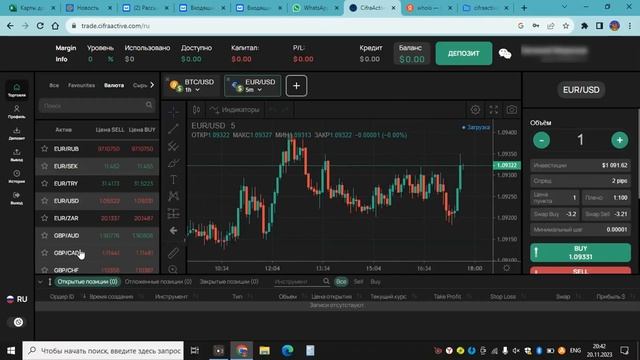Open the Профиль sidebar icon
This screenshot has height=360, width=640.
17,111
